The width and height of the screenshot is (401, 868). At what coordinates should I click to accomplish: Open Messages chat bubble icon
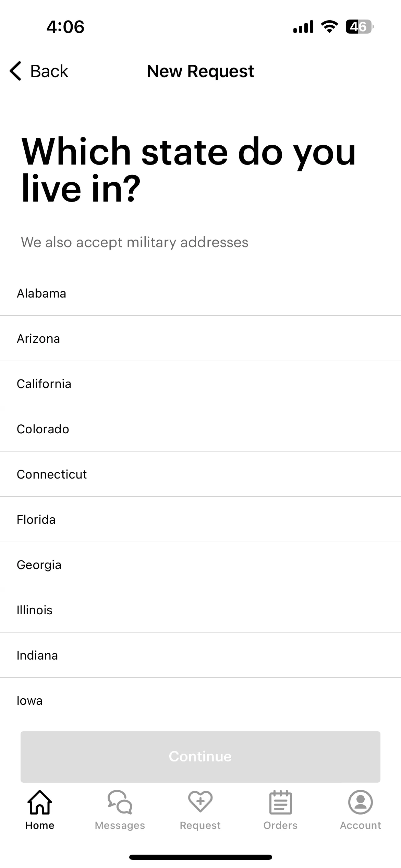tap(120, 802)
